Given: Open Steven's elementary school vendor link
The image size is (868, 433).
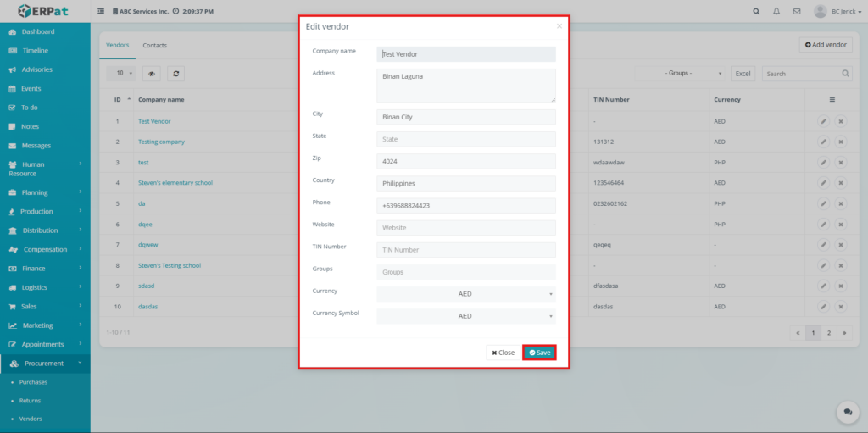Looking at the screenshot, I should [175, 183].
